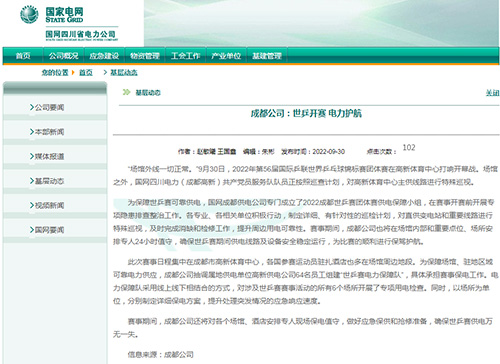Click the chevron icon beside 公司要闻

(x=32, y=107)
